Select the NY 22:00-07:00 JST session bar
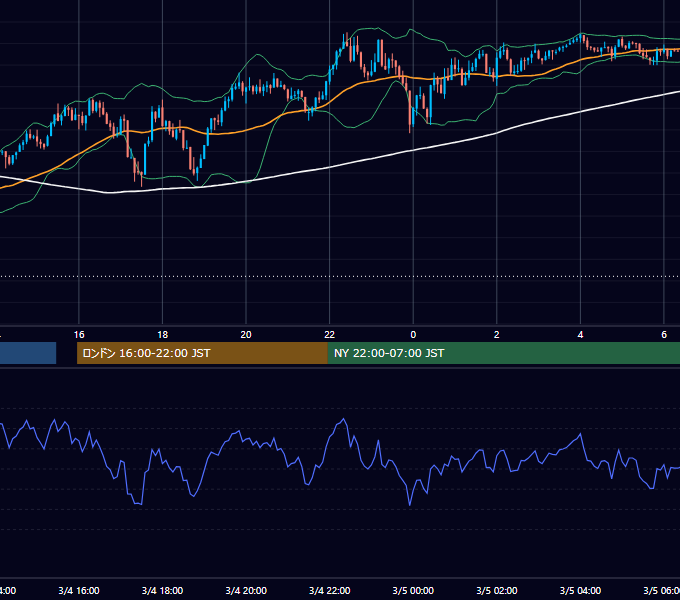Screen dimensions: 680x600 [x=503, y=353]
